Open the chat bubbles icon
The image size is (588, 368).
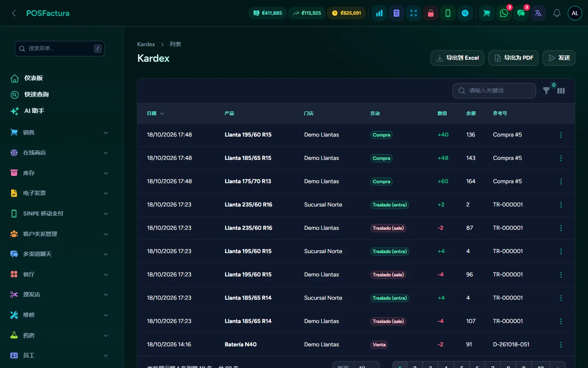point(521,13)
